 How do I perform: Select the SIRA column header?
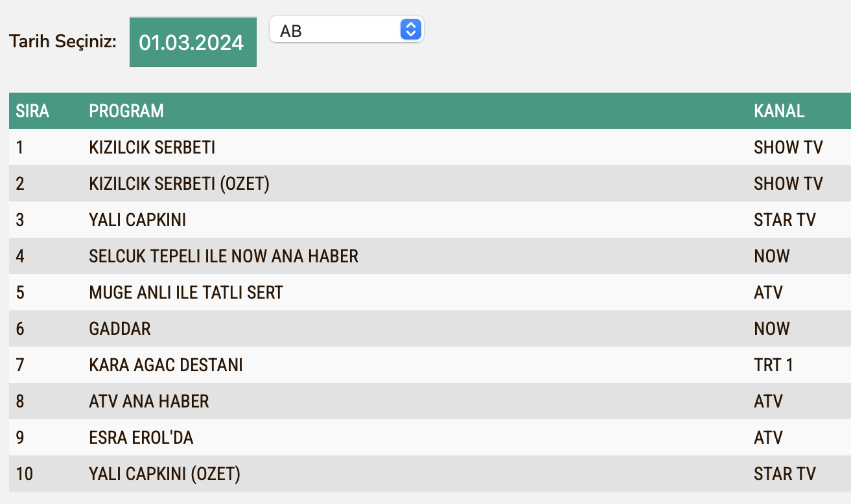pos(31,111)
